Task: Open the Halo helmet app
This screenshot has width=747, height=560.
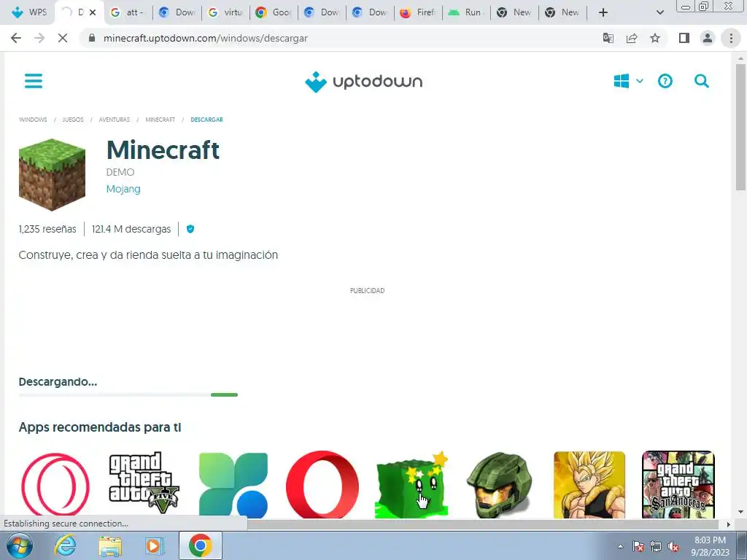Action: [500, 485]
